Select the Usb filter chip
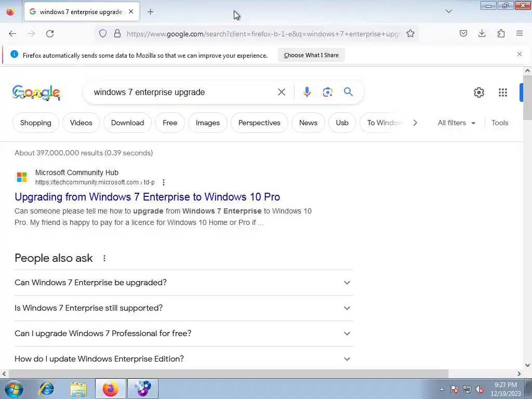This screenshot has height=399, width=532. tap(342, 123)
